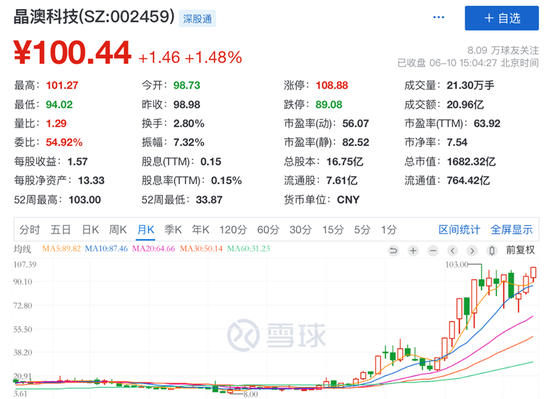The height and width of the screenshot is (399, 550).
Task: Click the 换手 value 2.80%
Action: click(189, 123)
